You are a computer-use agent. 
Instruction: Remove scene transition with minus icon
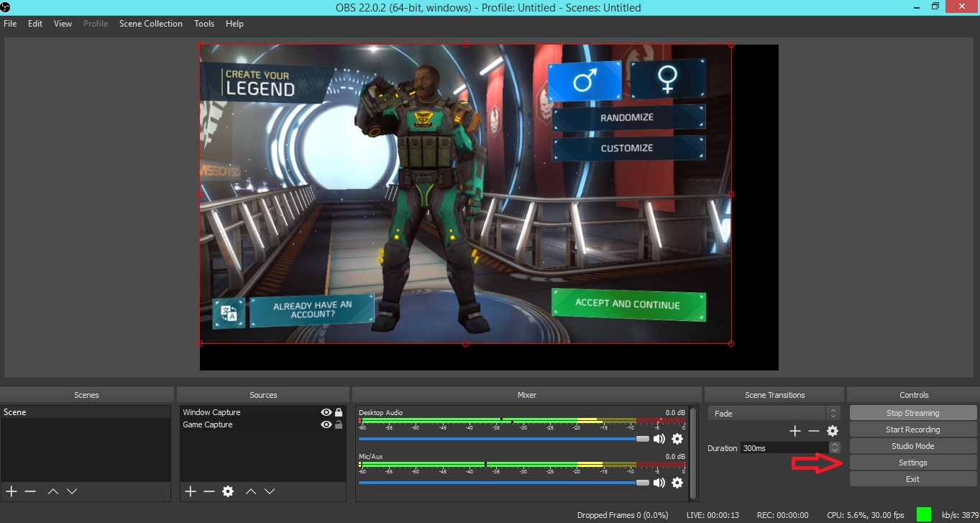[x=814, y=431]
